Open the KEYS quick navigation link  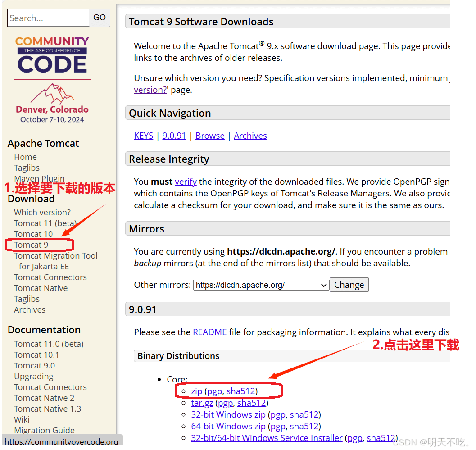[143, 136]
